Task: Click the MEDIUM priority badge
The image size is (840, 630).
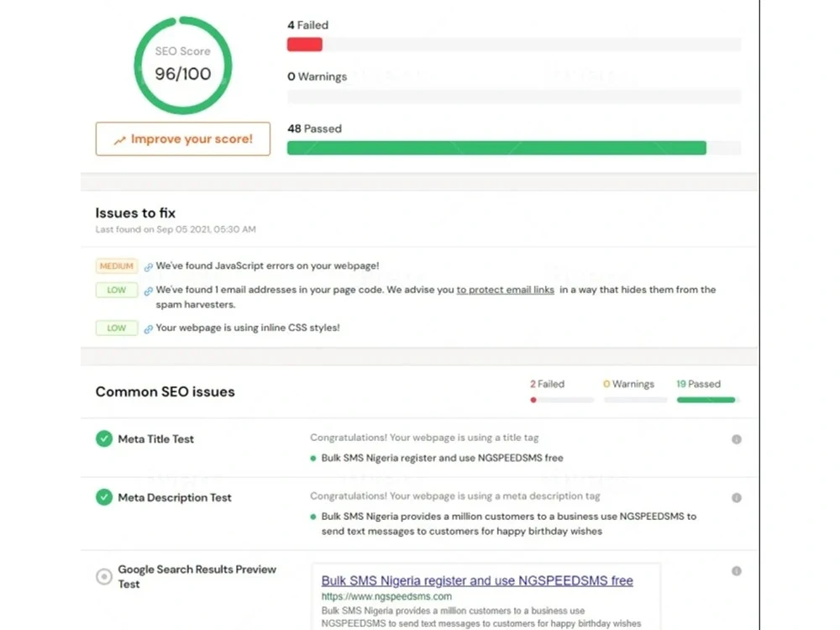Action: pyautogui.click(x=116, y=266)
